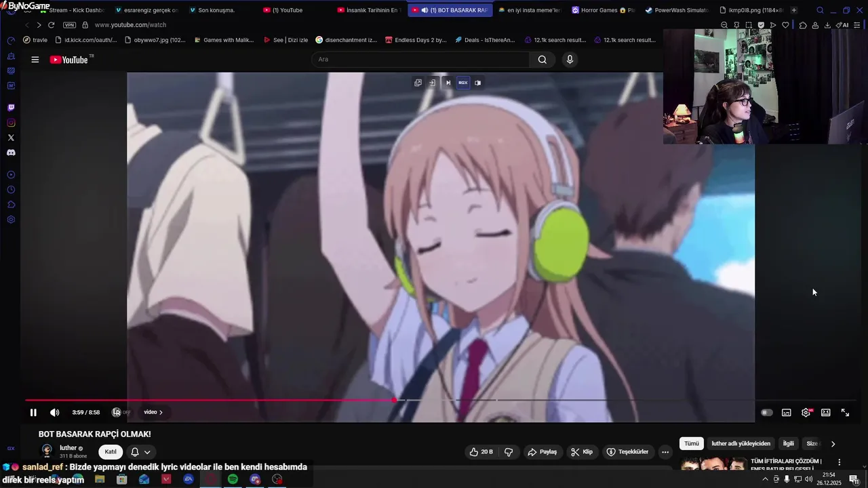Viewport: 868px width, 488px height.
Task: Click the Katıl join button
Action: coord(111,452)
